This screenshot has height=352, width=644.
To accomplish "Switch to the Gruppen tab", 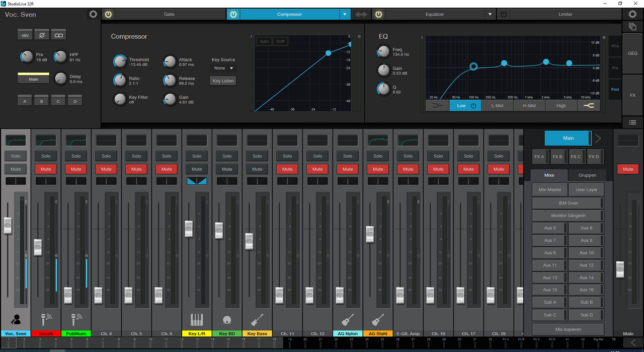I will 587,175.
